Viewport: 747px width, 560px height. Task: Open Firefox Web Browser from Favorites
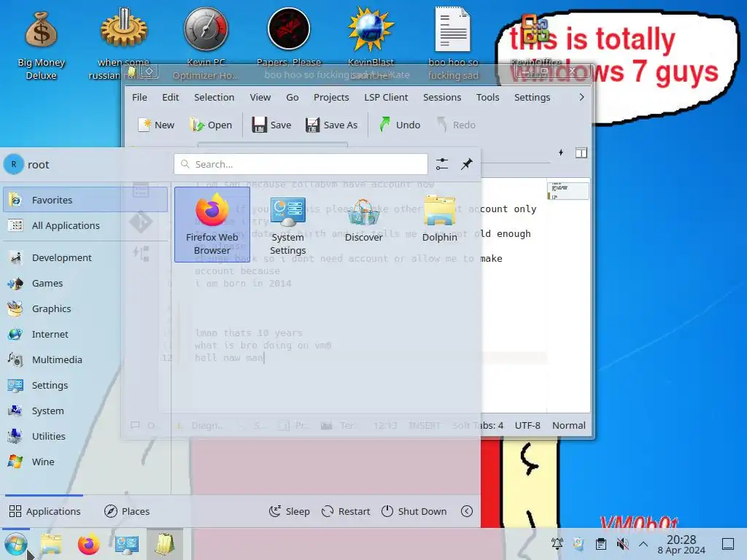(x=212, y=225)
